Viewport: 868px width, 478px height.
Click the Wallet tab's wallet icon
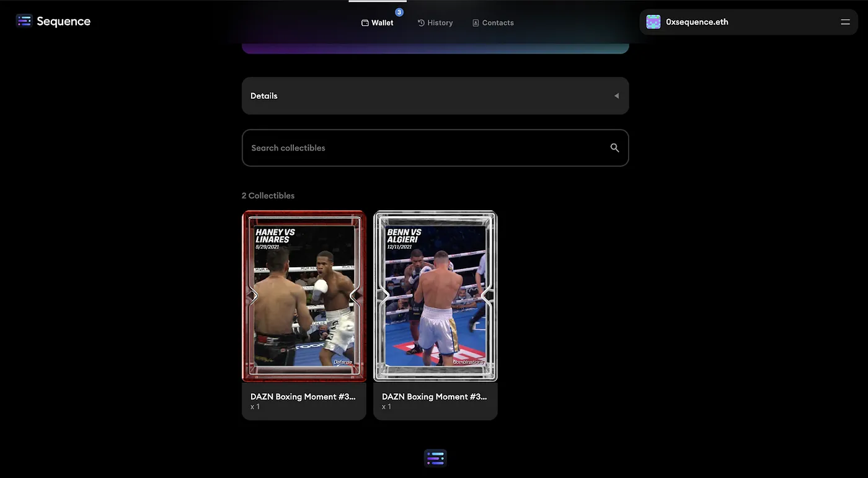pyautogui.click(x=365, y=23)
